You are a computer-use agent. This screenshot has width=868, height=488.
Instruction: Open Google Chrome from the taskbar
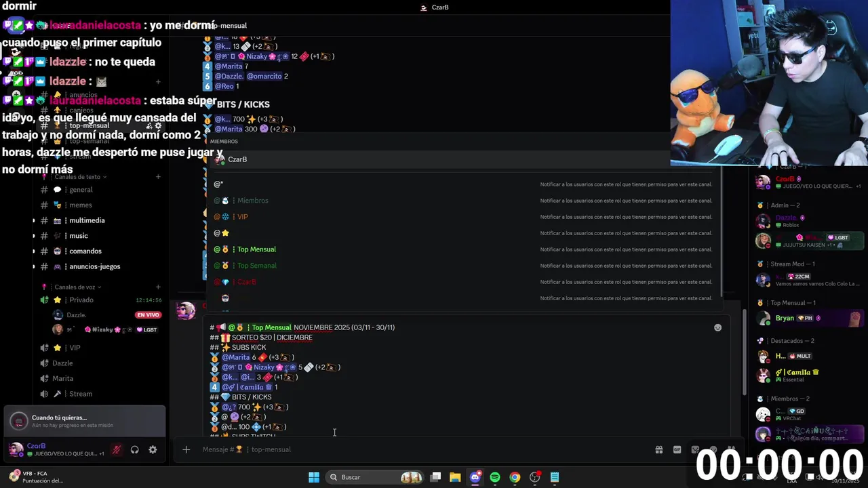(x=515, y=477)
